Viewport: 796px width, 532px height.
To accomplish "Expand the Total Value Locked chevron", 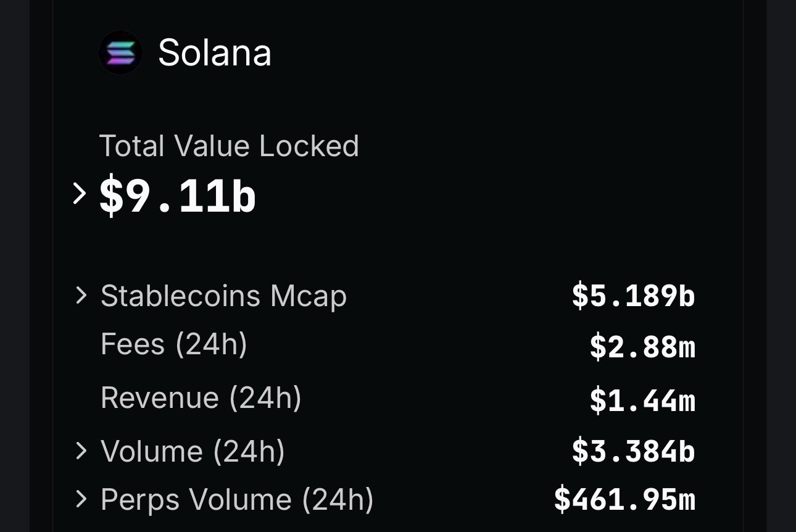I will [80, 194].
